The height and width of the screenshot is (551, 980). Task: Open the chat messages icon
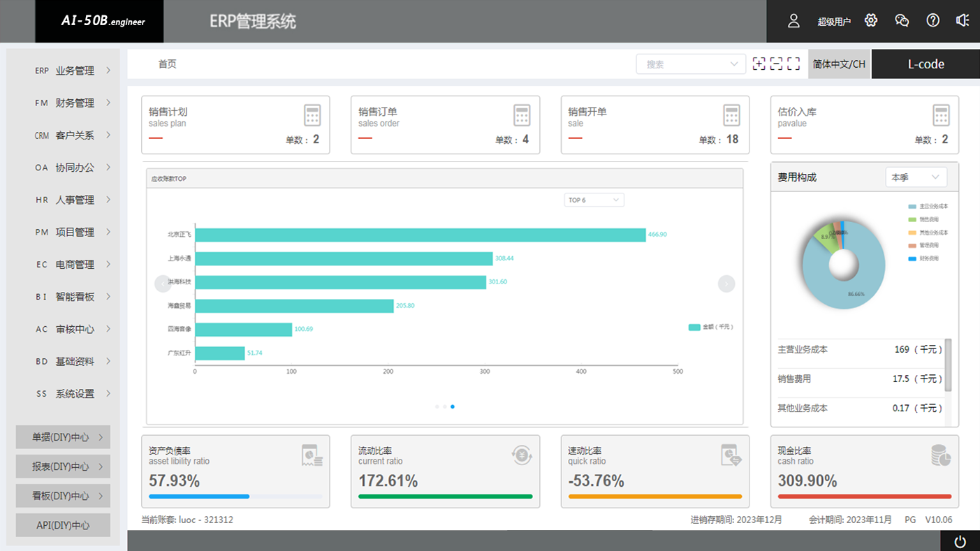902,21
